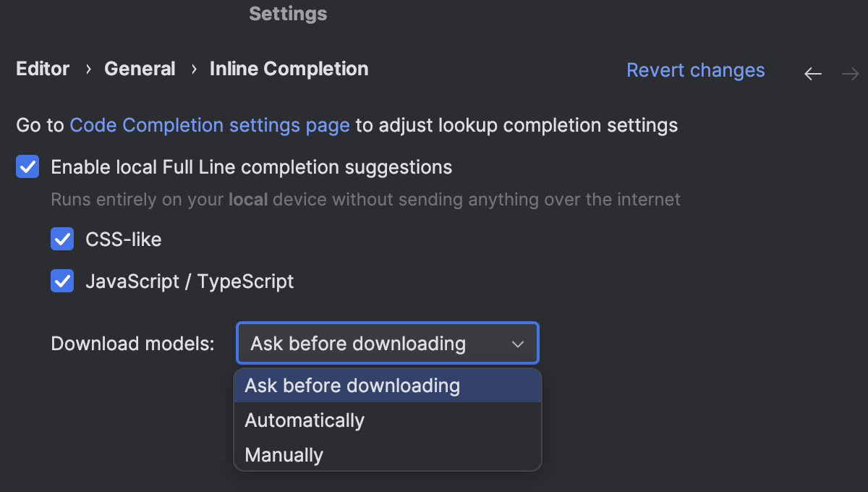The height and width of the screenshot is (492, 868).
Task: Click the checkmark beside JavaScript / TypeScript
Action: [x=62, y=281]
